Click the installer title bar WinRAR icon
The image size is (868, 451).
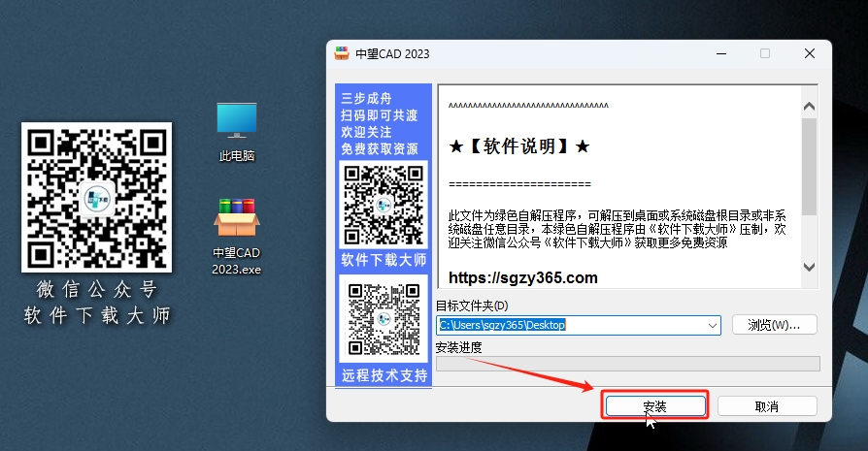pyautogui.click(x=342, y=53)
